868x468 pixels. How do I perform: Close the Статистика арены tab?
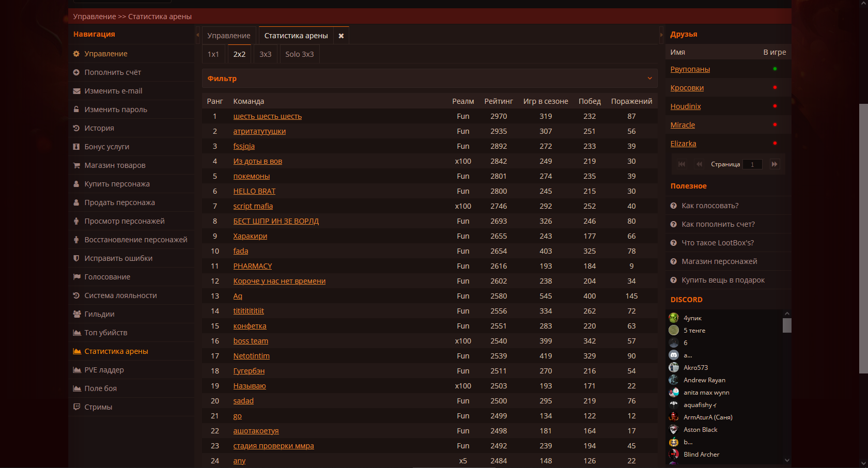pyautogui.click(x=341, y=36)
